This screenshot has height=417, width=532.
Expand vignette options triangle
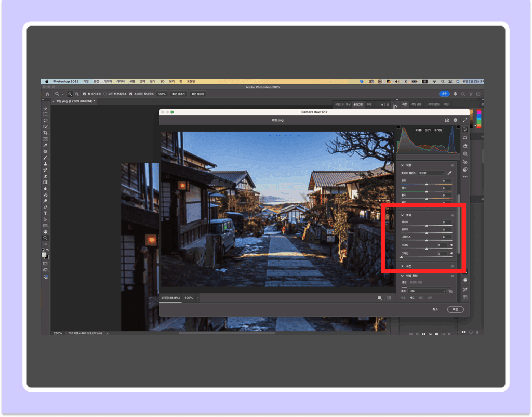[x=451, y=245]
